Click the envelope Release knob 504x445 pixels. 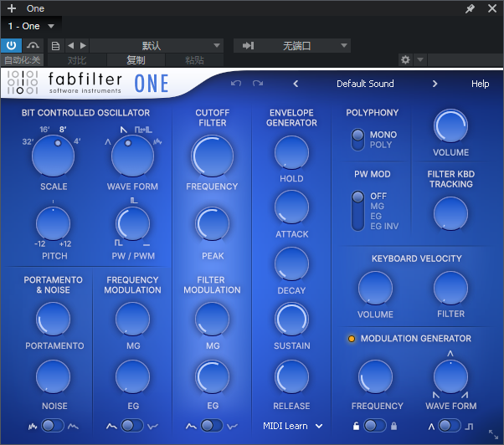tap(291, 376)
